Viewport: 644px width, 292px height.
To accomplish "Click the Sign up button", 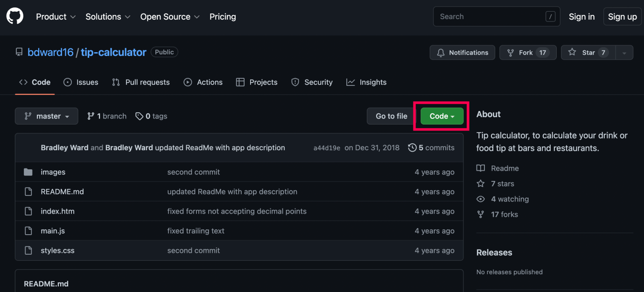I will (622, 16).
